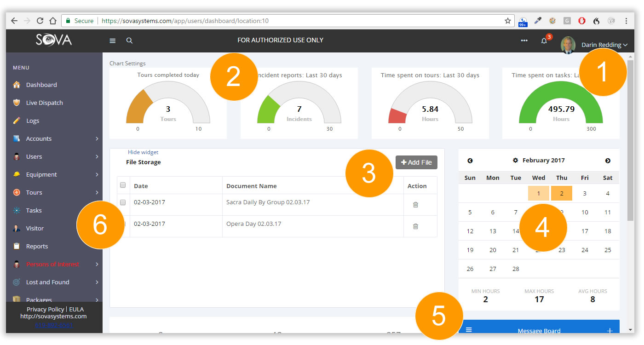Tick checkbox for Sacra Daily row
This screenshot has width=644, height=345.
click(123, 202)
